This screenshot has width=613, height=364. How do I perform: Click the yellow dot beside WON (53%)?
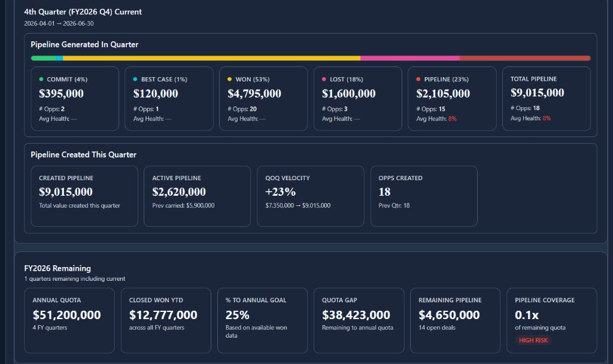tap(229, 79)
